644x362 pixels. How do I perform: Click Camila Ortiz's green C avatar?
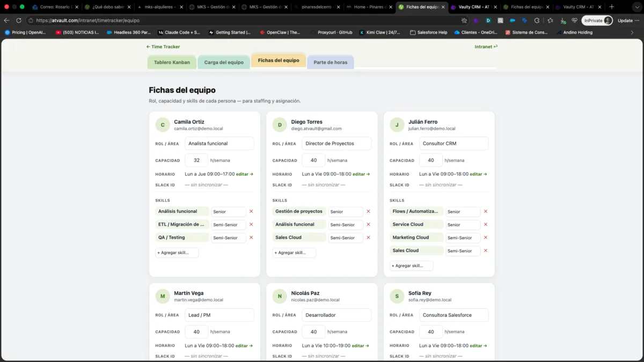point(163,125)
